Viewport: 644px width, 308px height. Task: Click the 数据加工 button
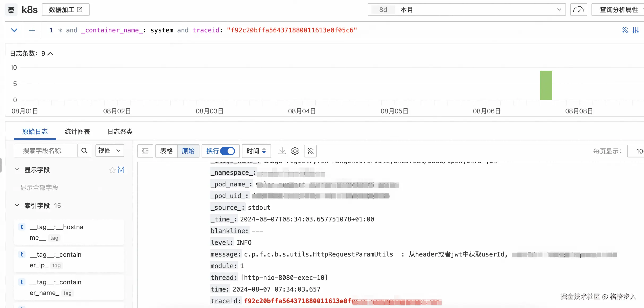tap(66, 10)
